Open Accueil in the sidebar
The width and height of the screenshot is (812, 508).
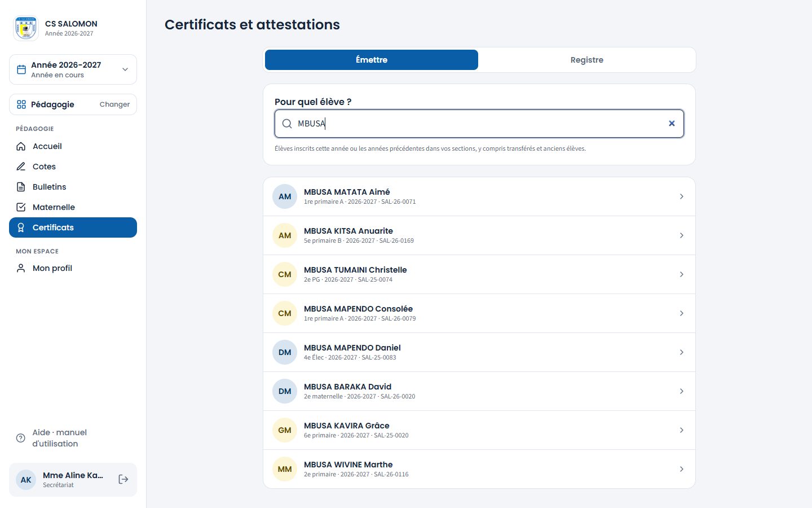click(73, 146)
